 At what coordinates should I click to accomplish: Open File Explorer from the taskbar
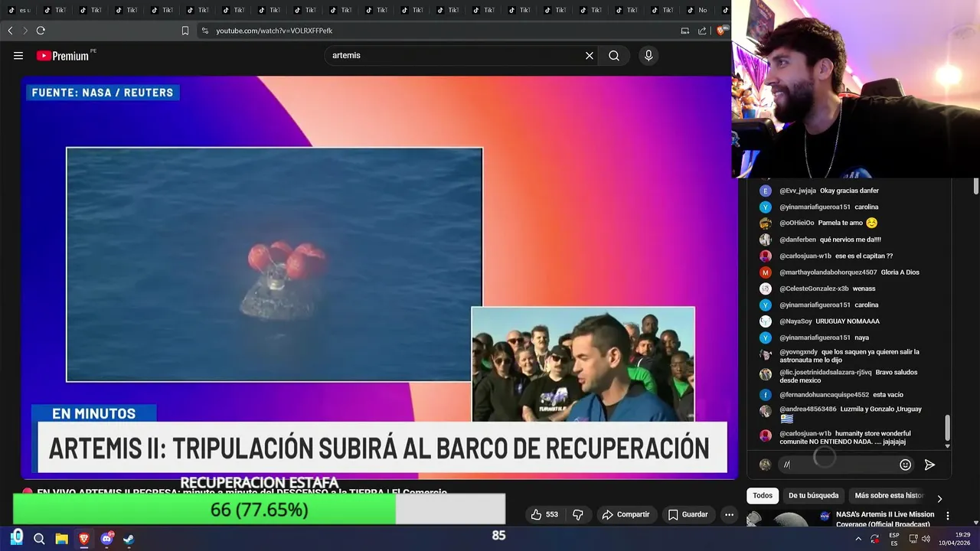(x=61, y=539)
